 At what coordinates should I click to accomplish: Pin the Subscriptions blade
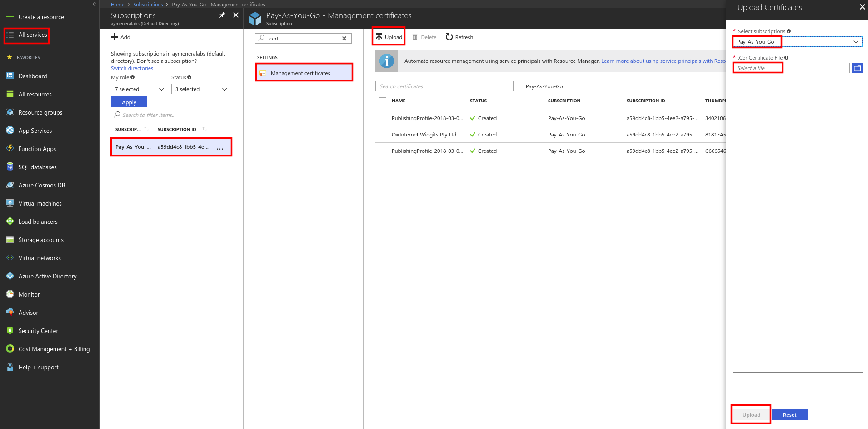pos(222,15)
